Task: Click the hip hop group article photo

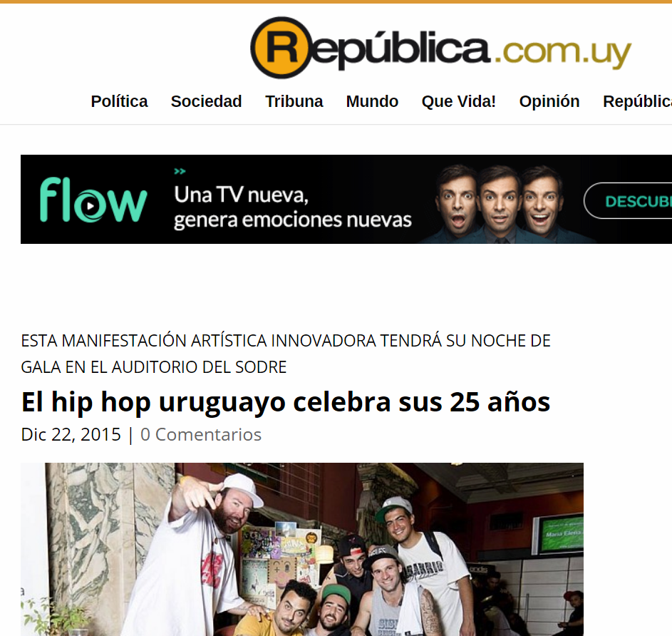Action: click(x=302, y=550)
